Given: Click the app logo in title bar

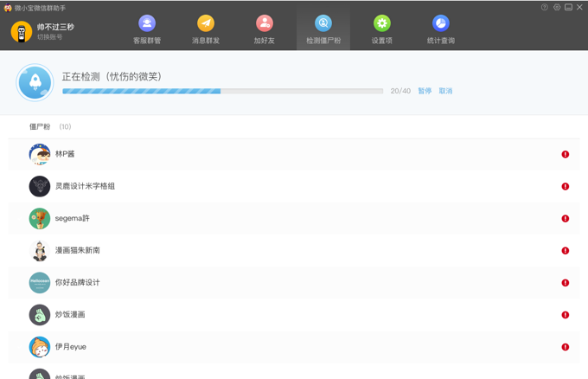Looking at the screenshot, I should pos(8,8).
